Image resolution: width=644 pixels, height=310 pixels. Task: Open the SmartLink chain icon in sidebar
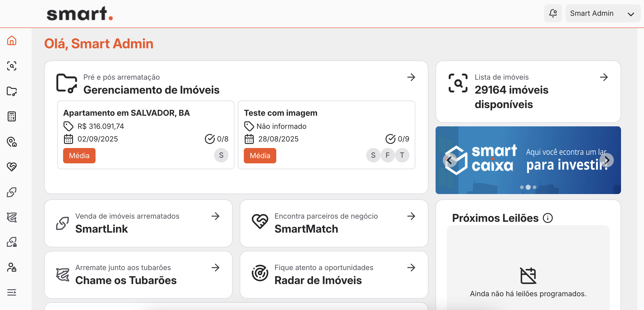[11, 192]
